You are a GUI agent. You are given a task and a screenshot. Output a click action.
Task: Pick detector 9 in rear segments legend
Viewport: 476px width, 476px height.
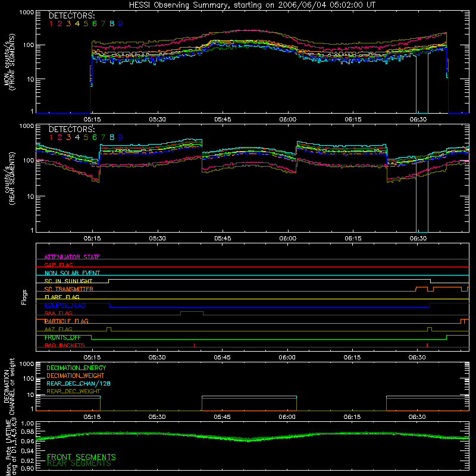coord(121,137)
